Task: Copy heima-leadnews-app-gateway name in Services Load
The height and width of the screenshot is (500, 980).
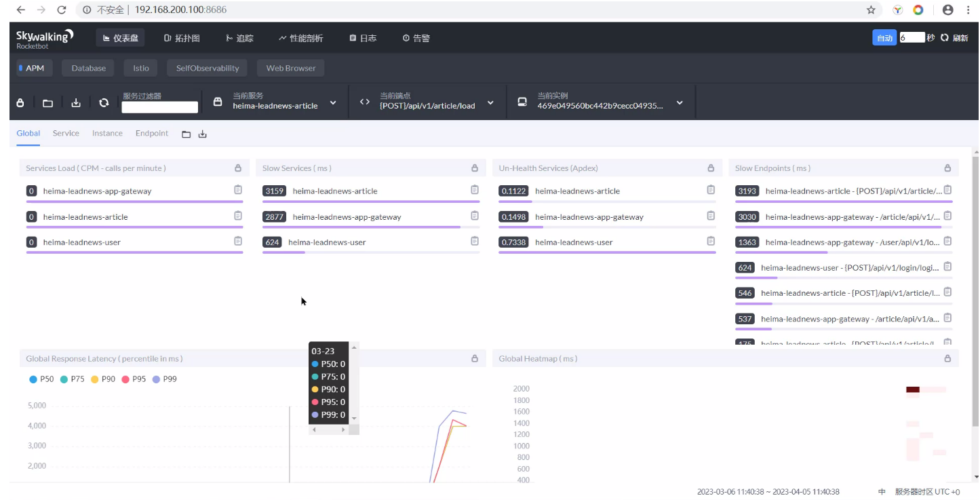Action: 238,190
